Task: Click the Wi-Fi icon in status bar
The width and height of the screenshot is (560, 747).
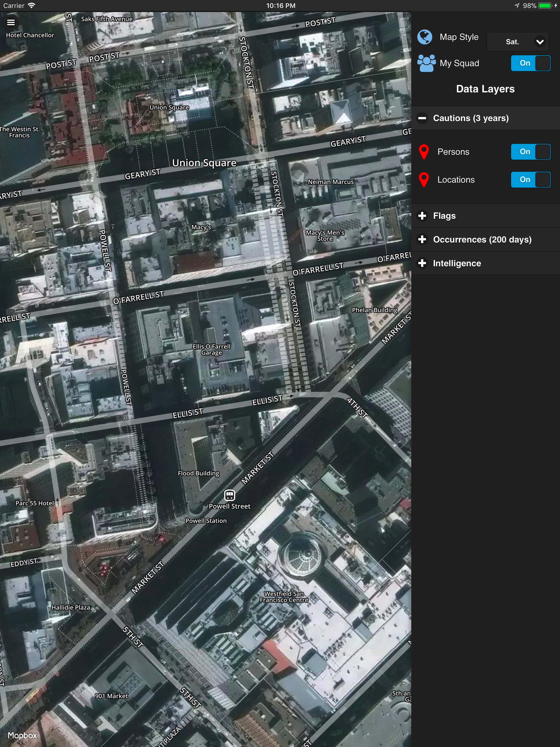Action: point(31,5)
